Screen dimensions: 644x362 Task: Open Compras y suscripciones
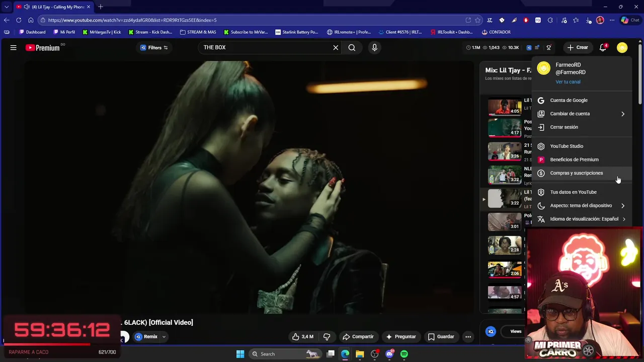[581, 173]
